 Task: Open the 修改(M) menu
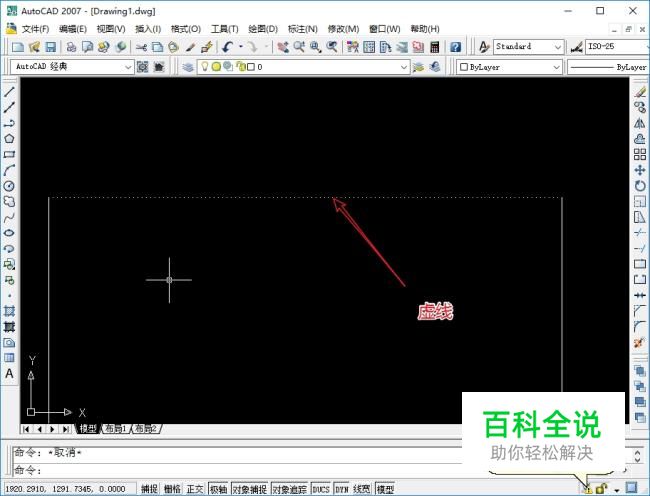pos(343,29)
